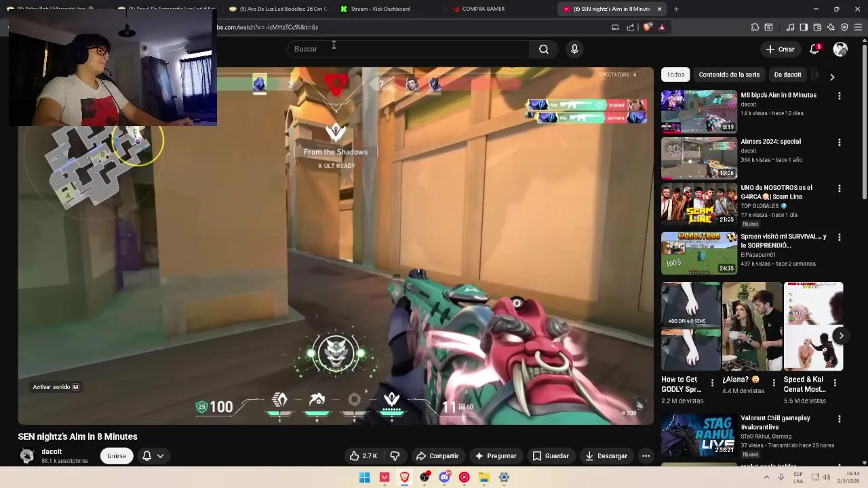Open options for Aimers 2024 special video

pyautogui.click(x=839, y=142)
